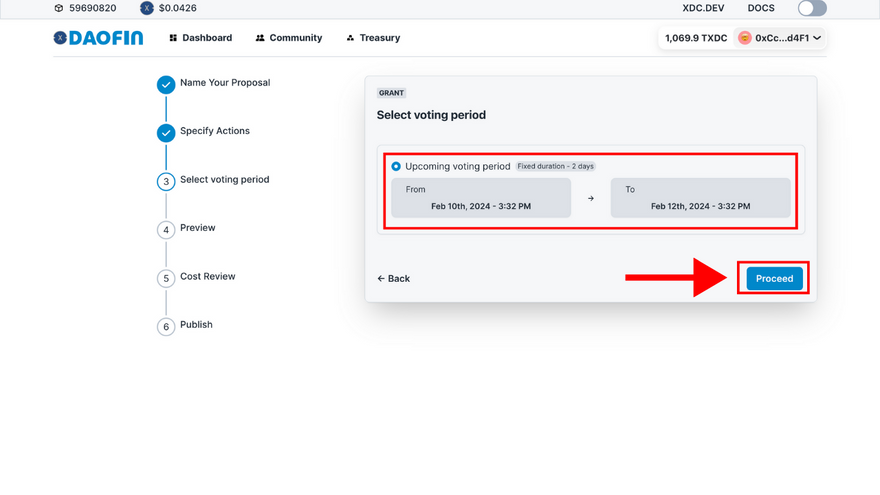Click the block number cube icon
This screenshot has height=495, width=880.
pos(59,8)
